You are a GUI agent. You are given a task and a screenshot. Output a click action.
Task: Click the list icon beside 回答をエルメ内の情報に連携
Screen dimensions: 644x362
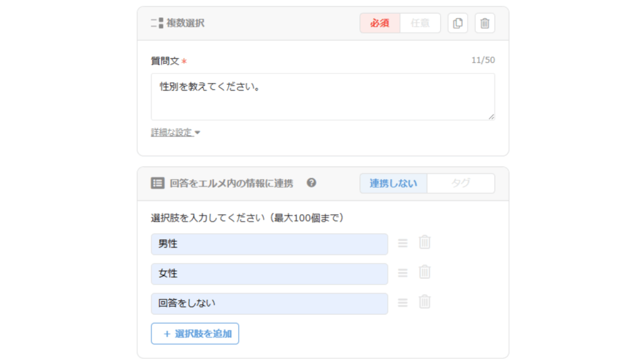(157, 184)
